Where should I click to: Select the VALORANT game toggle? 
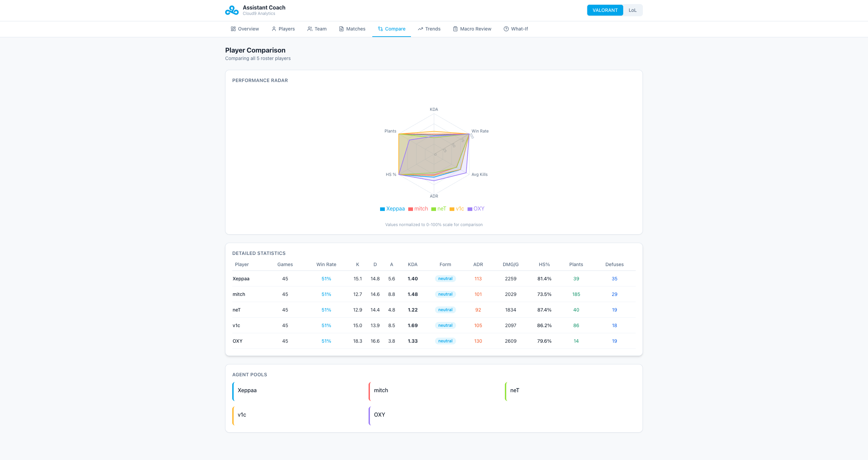point(605,10)
